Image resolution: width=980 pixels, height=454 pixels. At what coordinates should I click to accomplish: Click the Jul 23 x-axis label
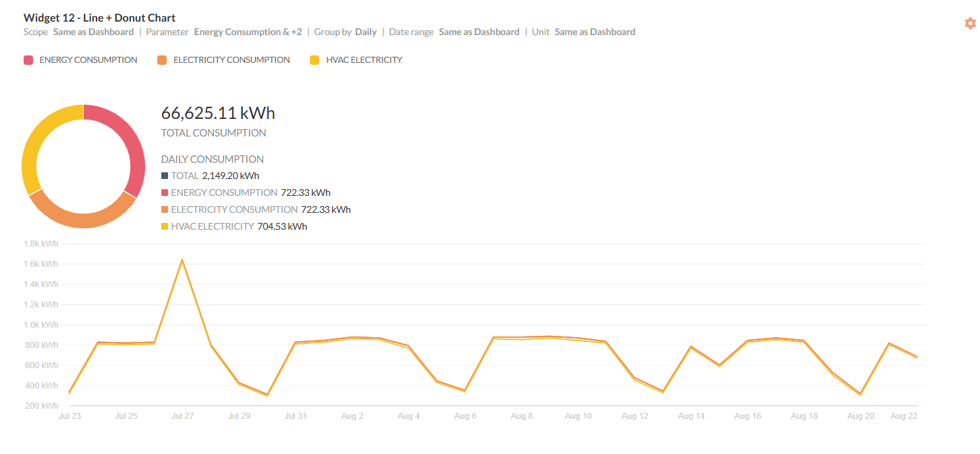coord(70,416)
